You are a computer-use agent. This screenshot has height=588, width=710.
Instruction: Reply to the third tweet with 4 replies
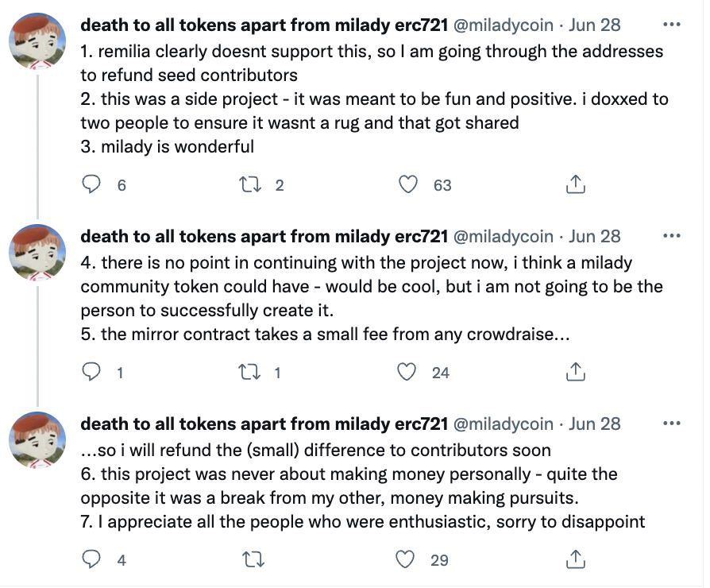pyautogui.click(x=93, y=559)
